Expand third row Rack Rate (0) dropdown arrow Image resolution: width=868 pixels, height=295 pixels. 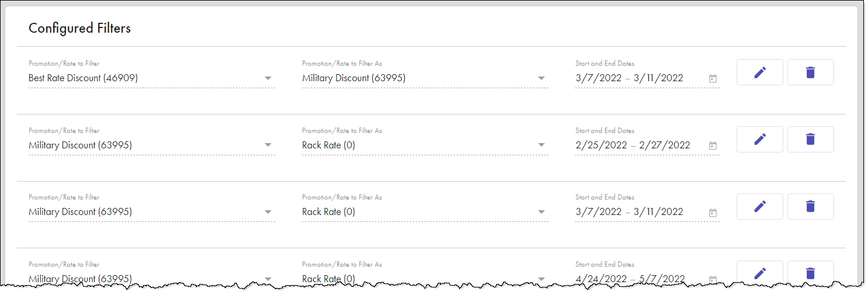[541, 212]
